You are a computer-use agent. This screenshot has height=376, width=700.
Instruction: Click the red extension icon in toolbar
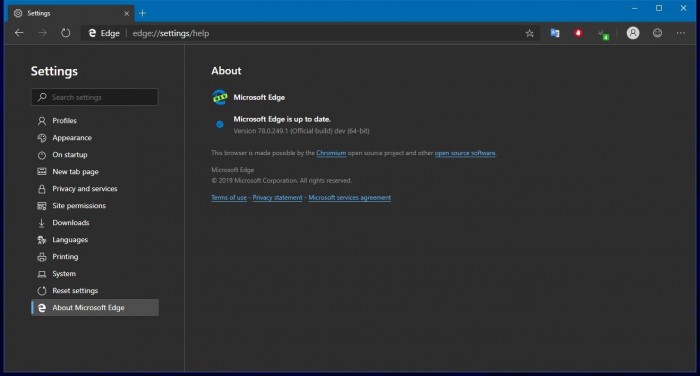(578, 33)
